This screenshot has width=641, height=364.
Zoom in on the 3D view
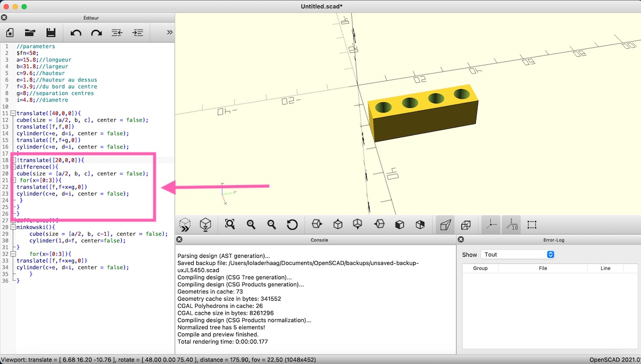[x=250, y=224]
